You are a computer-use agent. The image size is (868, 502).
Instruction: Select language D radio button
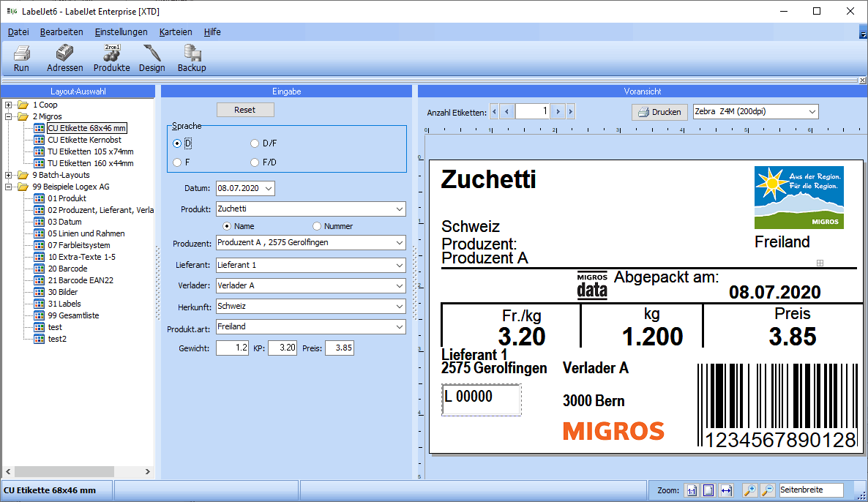pyautogui.click(x=177, y=143)
